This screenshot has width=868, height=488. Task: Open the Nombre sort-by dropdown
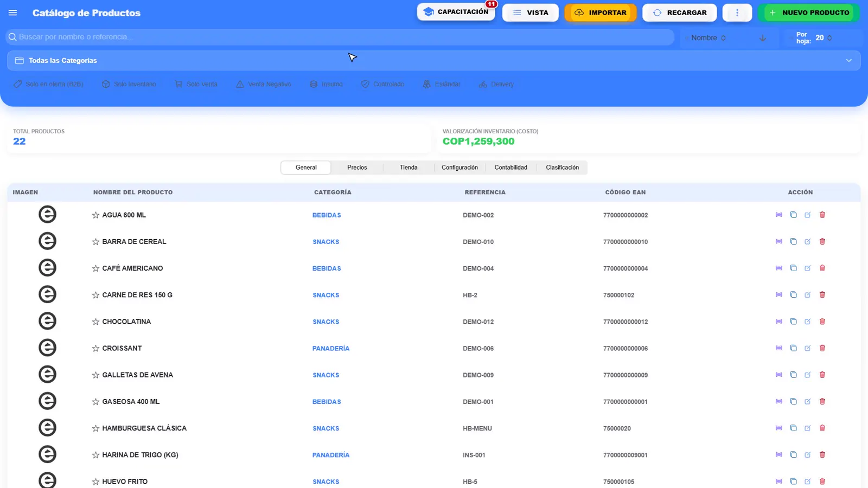[708, 38]
